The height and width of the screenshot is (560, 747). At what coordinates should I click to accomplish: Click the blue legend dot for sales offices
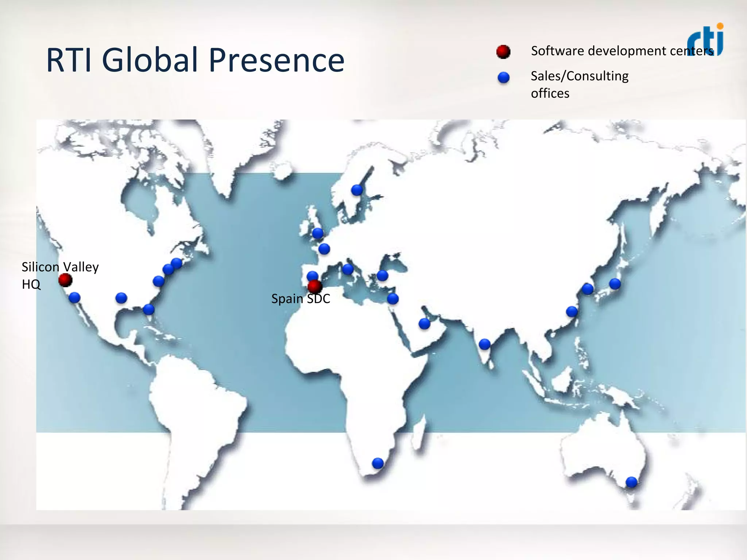click(503, 77)
